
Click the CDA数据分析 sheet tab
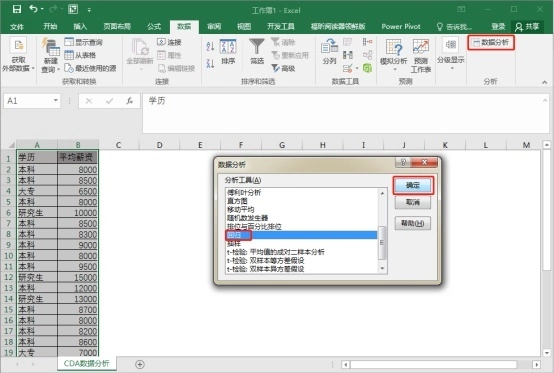(87, 363)
